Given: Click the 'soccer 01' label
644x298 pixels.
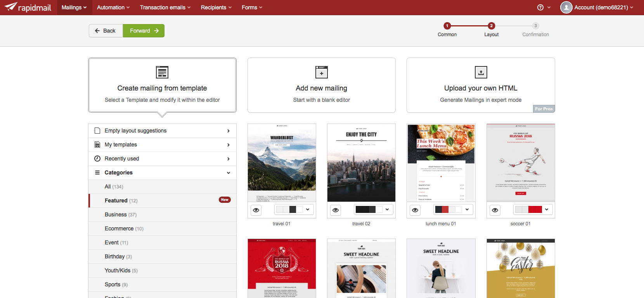Looking at the screenshot, I should [521, 224].
